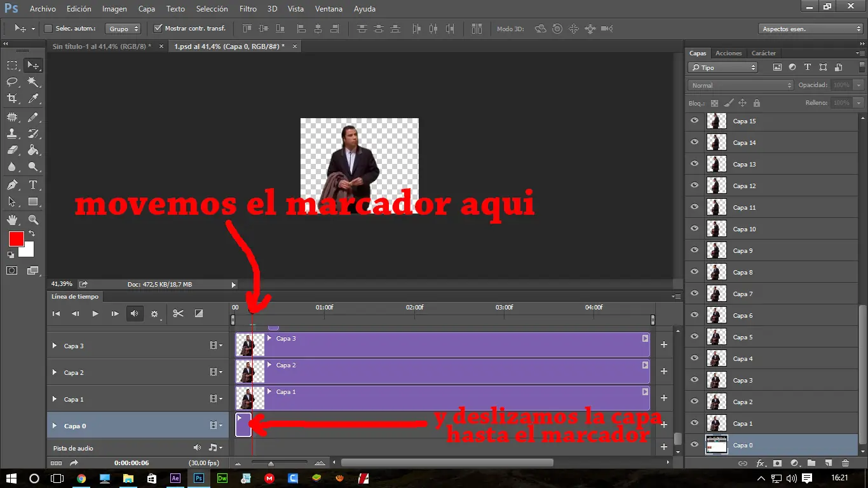Screen dimensions: 868x488
Task: Switch to the Carácter panel tab
Action: 763,53
